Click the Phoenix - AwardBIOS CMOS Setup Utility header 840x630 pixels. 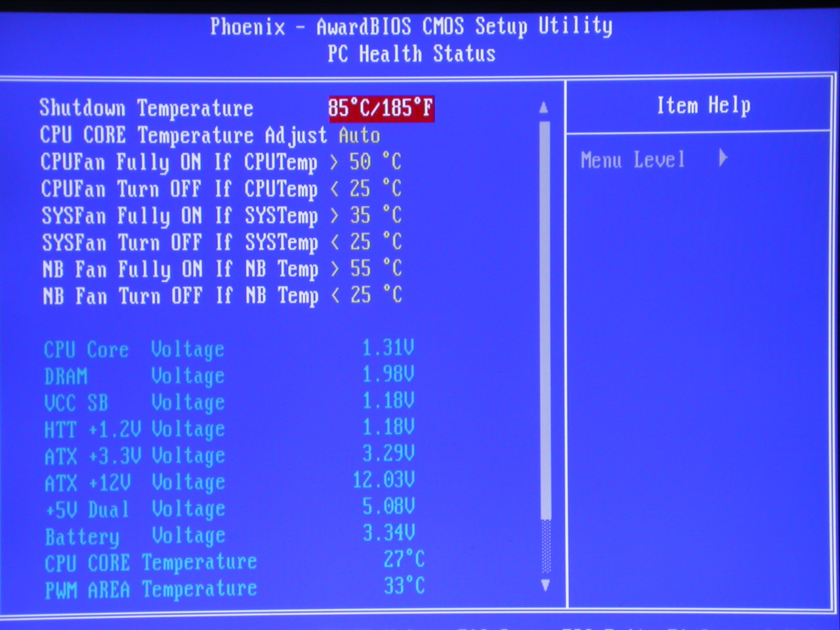[x=411, y=27]
